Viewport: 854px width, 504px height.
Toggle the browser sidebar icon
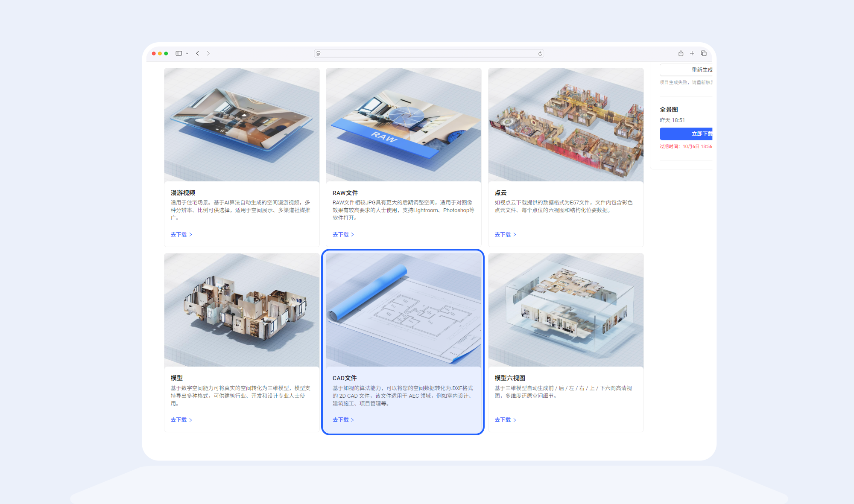178,53
